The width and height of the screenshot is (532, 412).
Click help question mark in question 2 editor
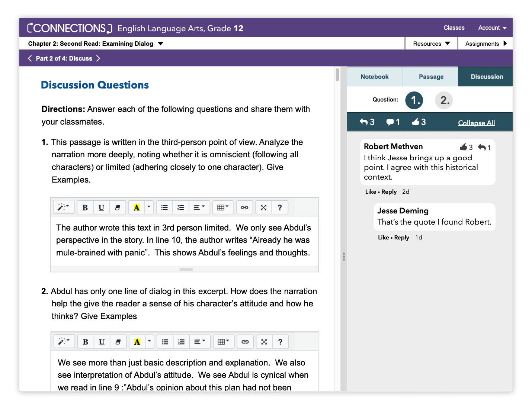point(281,341)
